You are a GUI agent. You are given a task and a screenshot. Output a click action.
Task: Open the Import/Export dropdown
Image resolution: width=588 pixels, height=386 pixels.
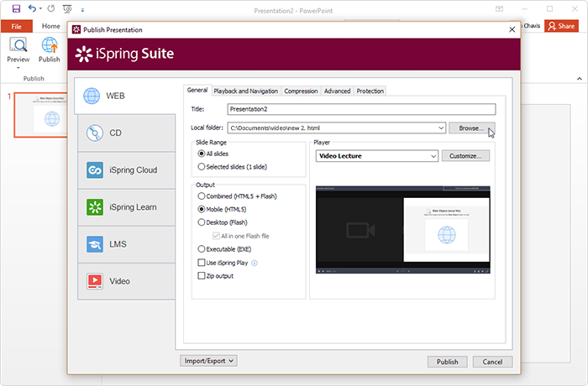(208, 361)
